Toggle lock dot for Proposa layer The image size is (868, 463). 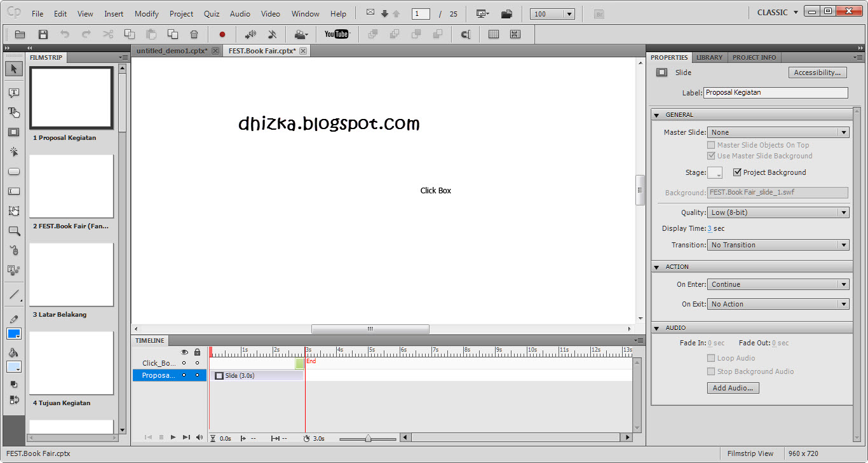click(x=197, y=375)
